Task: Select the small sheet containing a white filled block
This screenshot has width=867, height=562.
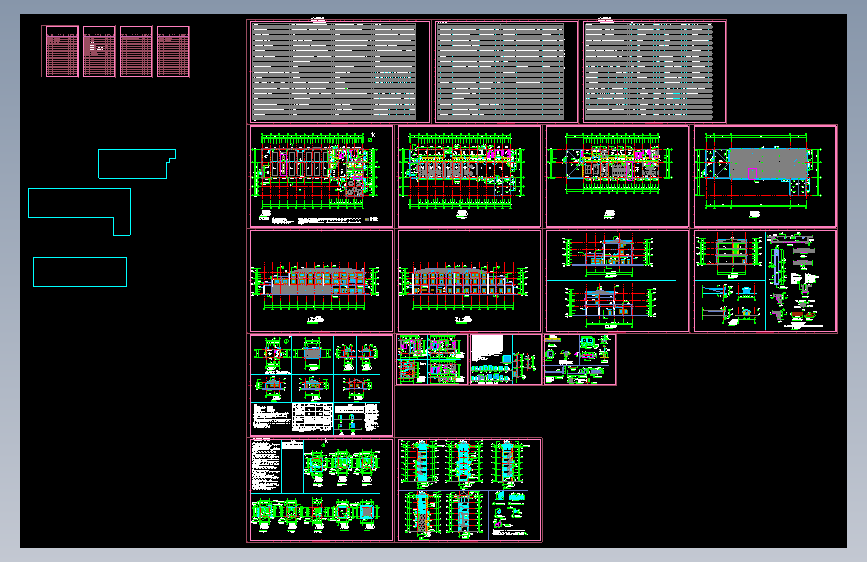Action: point(505,359)
